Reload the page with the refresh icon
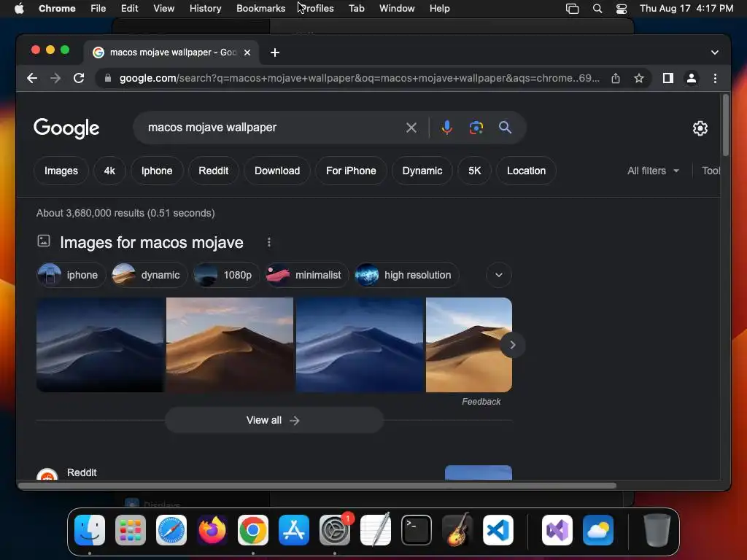The width and height of the screenshot is (747, 560). point(79,78)
